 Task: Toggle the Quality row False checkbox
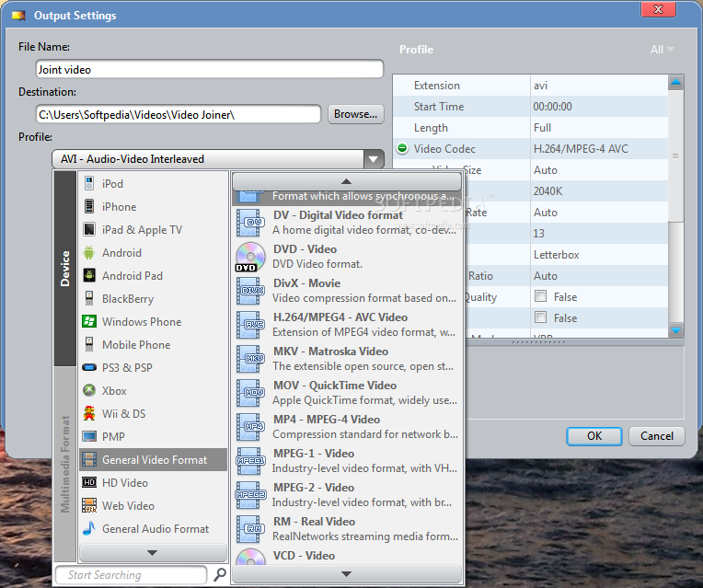[541, 296]
